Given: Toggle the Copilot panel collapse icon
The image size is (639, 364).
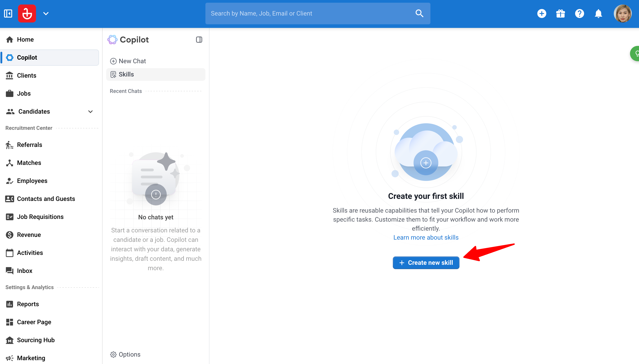Looking at the screenshot, I should pyautogui.click(x=199, y=40).
